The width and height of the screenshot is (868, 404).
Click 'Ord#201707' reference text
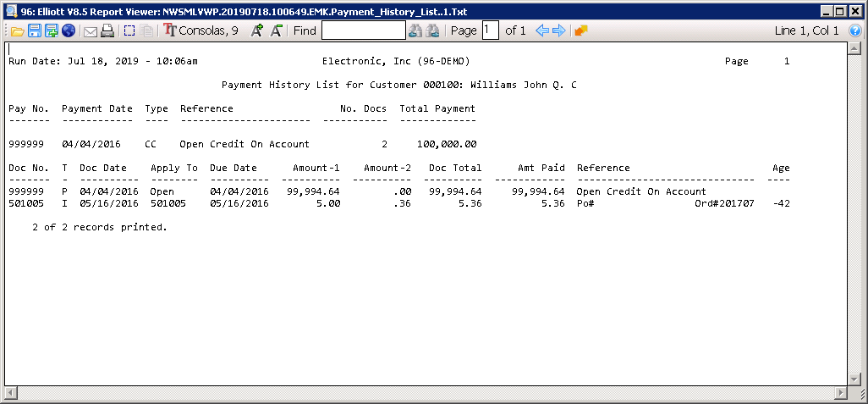(724, 204)
